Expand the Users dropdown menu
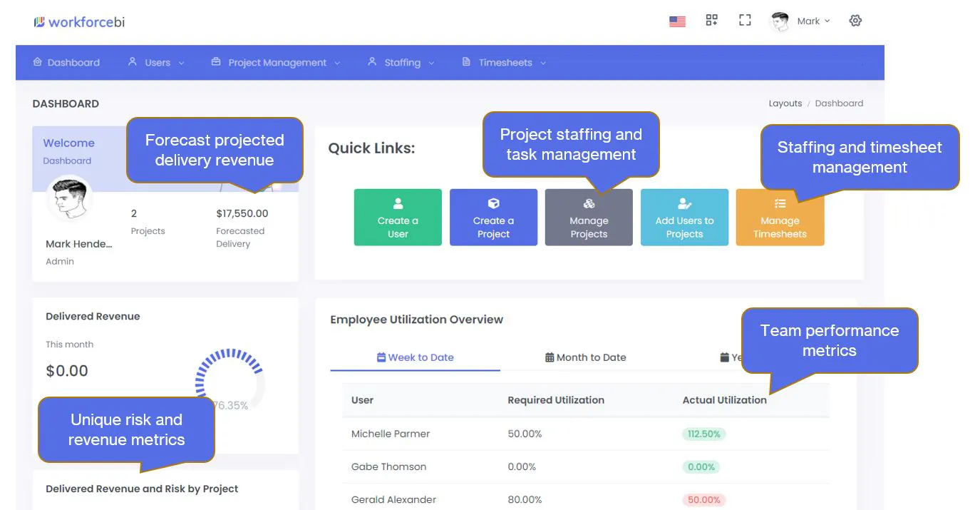The width and height of the screenshot is (980, 510). 156,63
